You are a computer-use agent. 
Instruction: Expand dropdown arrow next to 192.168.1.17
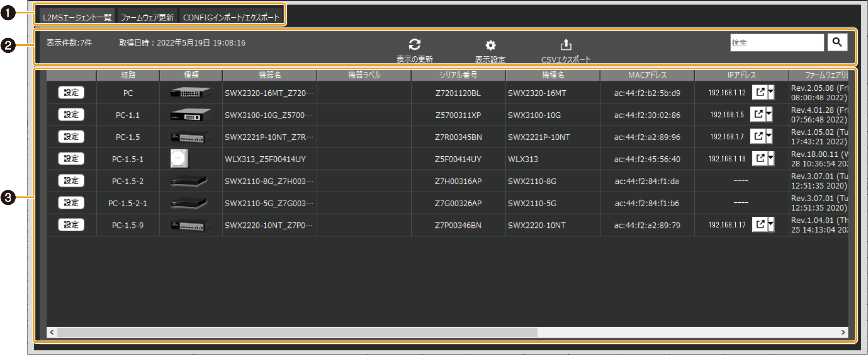(771, 224)
